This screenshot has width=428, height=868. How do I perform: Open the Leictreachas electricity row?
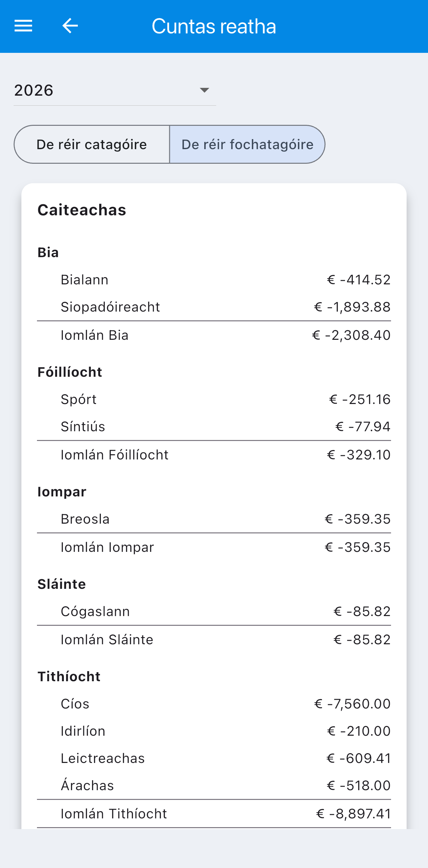tap(214, 758)
